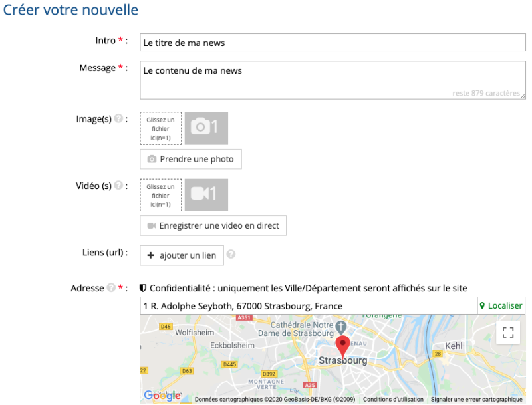Click the image file drop zone
This screenshot has width=532, height=405.
pos(160,128)
